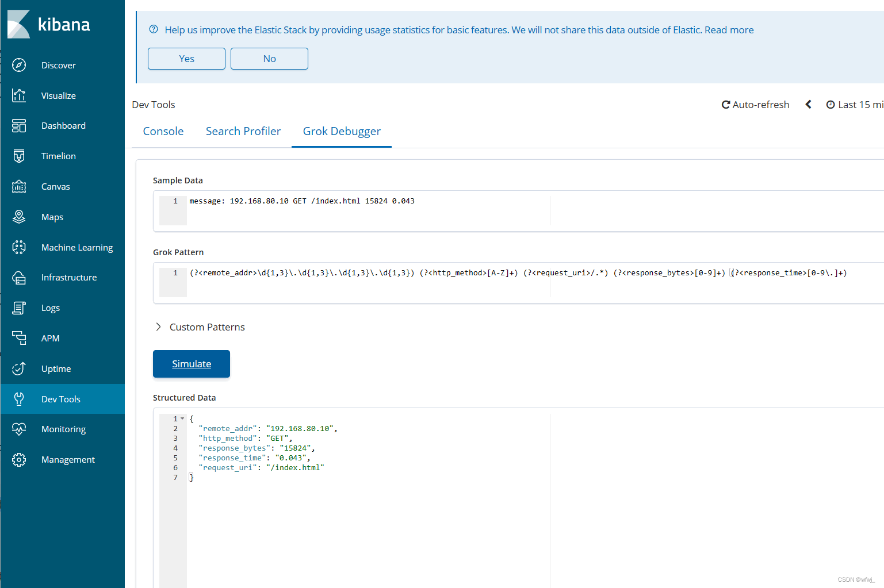
Task: Open Logs document icon
Action: (19, 308)
